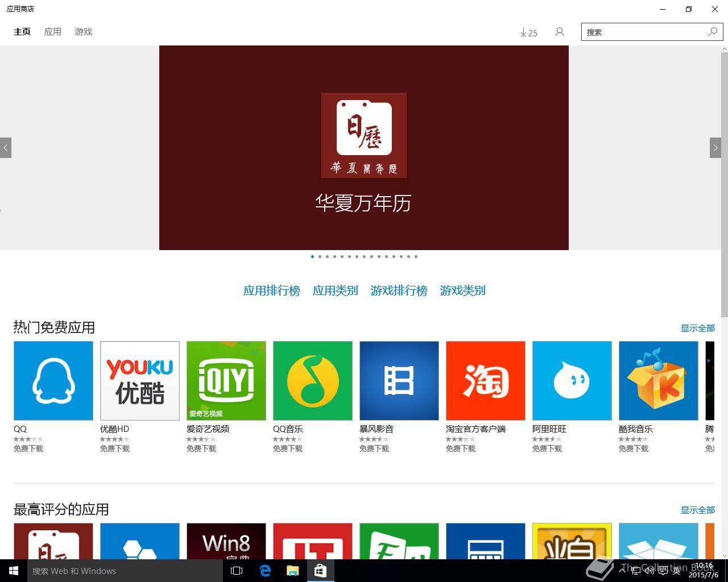Viewport: 728px width, 582px height.
Task: Click 免费下载 under 淘宝官方客户端
Action: pyautogui.click(x=461, y=448)
